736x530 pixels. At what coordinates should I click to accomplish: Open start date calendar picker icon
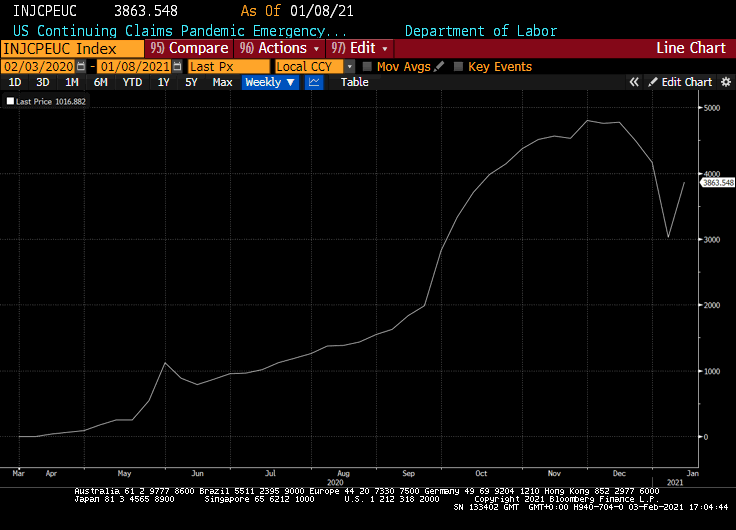pos(82,67)
